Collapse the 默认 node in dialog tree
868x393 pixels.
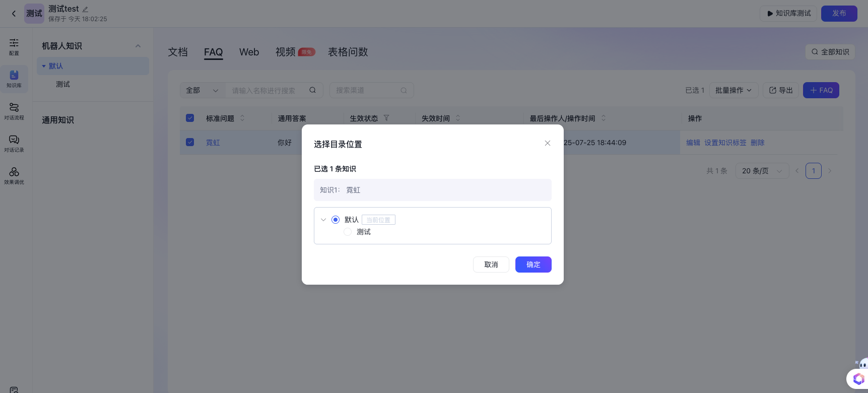[323, 220]
